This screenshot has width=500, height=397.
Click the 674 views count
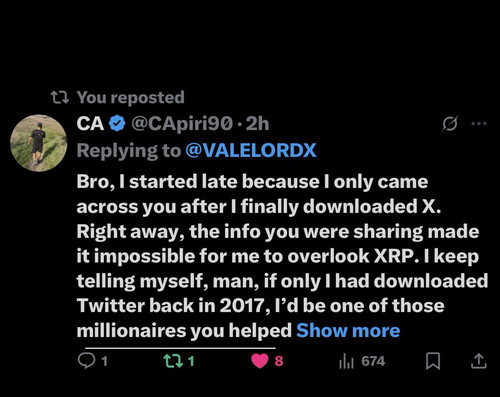point(373,361)
